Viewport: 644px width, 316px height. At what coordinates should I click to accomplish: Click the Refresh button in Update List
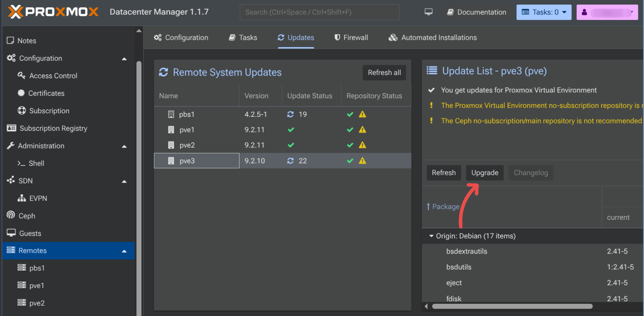(x=444, y=173)
